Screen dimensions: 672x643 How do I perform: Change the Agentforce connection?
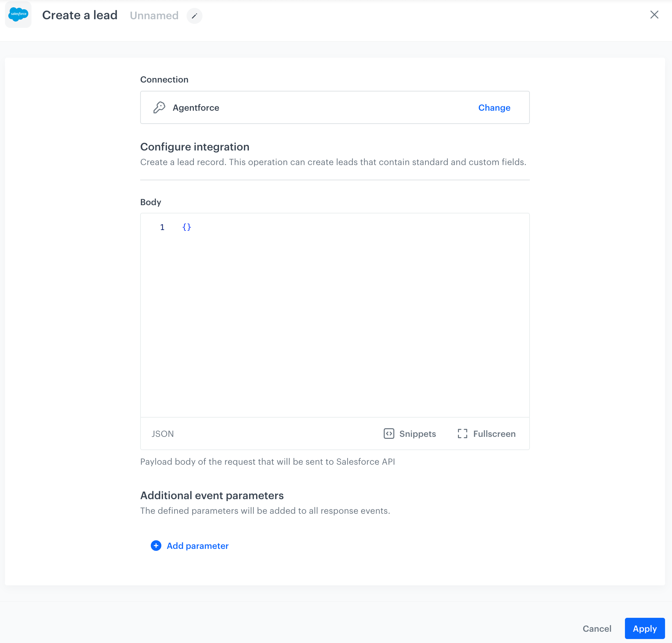click(x=494, y=107)
